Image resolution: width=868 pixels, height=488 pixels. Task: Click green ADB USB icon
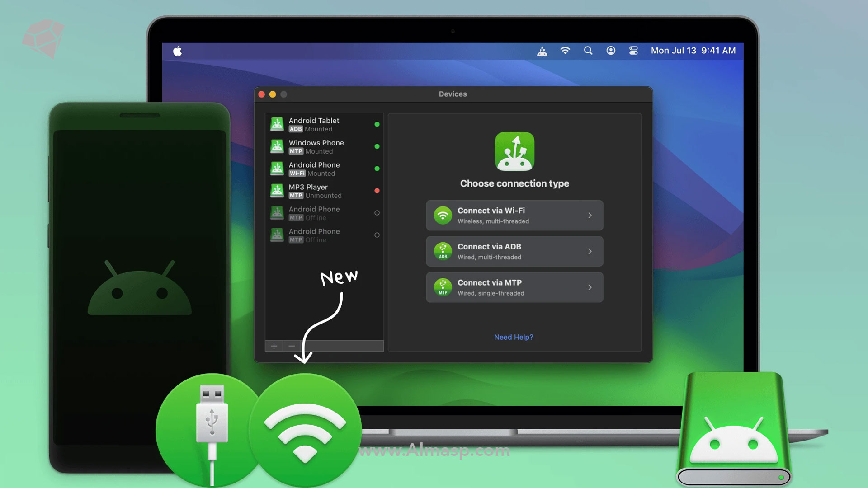[443, 251]
